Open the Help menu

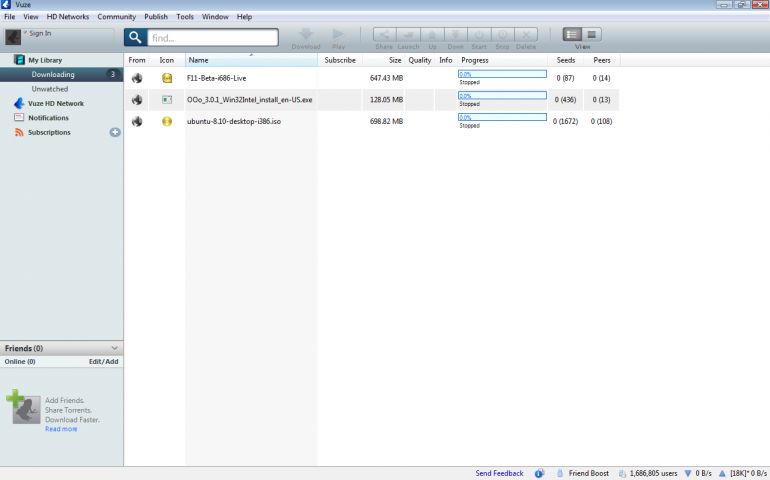tap(244, 17)
